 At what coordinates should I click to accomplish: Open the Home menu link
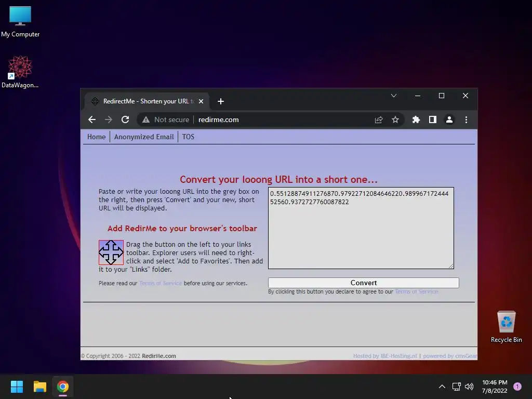(x=96, y=137)
